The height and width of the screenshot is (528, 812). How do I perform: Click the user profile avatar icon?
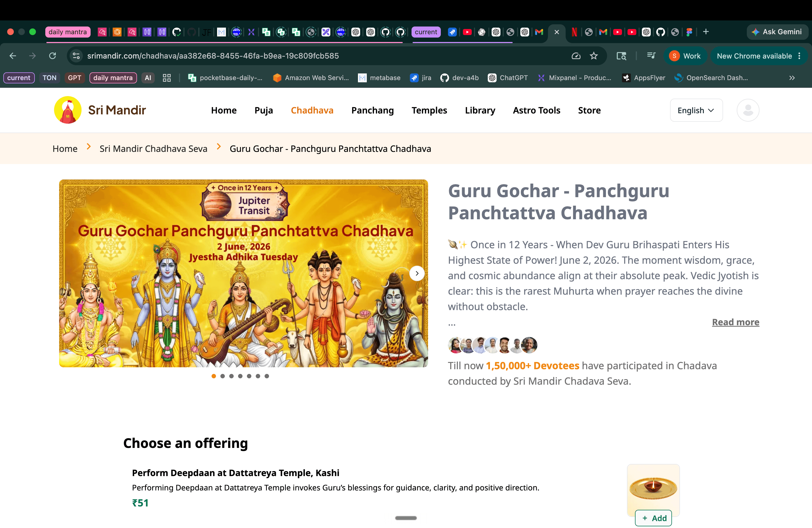[748, 110]
